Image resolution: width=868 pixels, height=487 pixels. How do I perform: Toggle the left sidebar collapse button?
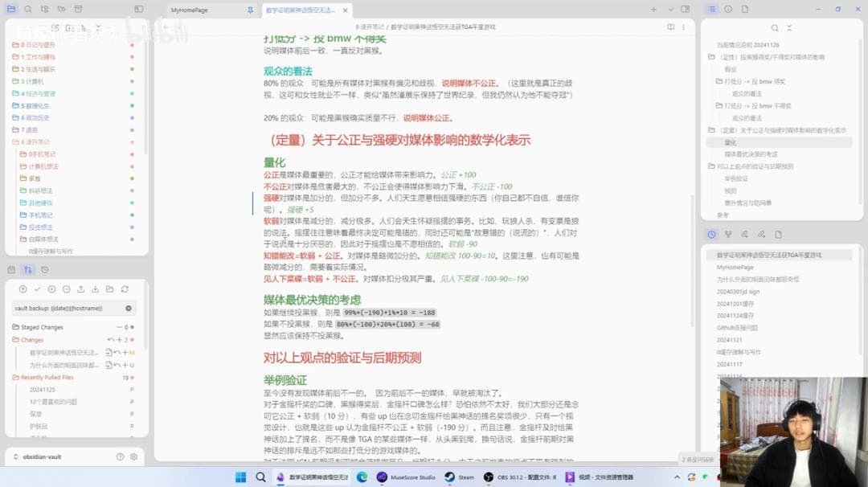click(138, 9)
